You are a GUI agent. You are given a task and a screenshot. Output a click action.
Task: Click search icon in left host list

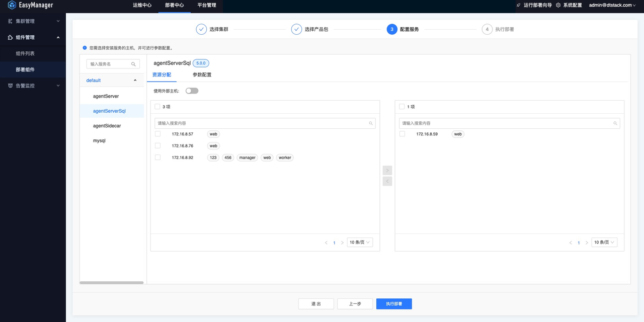coord(371,123)
